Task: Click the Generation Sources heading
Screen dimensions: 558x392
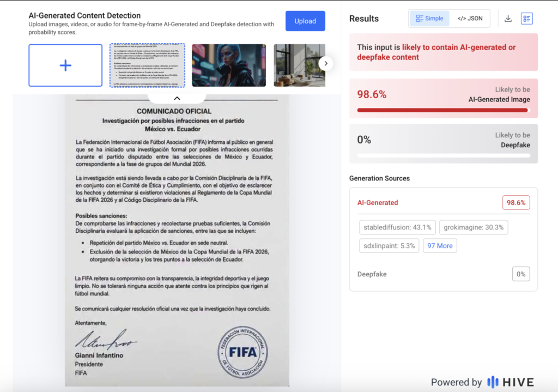Action: tap(379, 178)
